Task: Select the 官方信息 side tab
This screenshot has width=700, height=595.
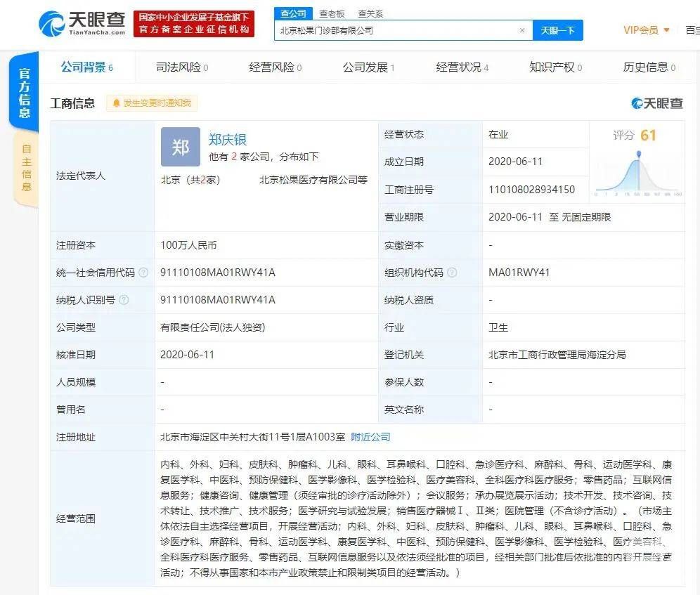Action: pos(25,93)
